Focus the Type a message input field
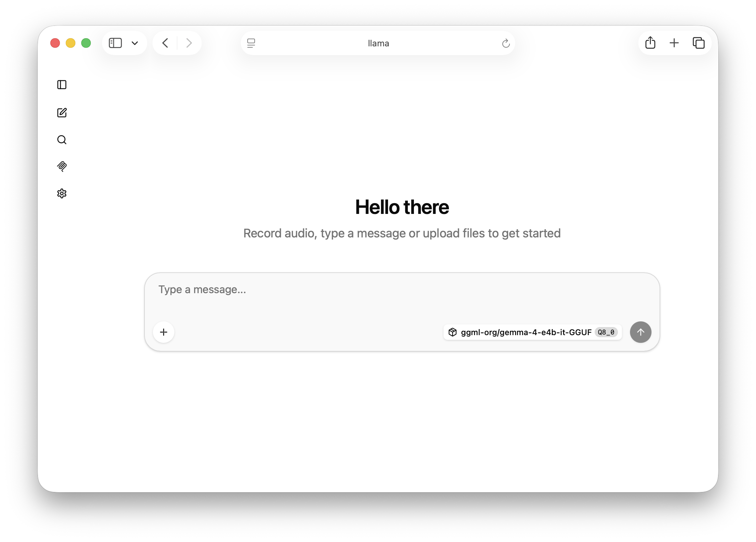This screenshot has width=756, height=542. [x=402, y=290]
